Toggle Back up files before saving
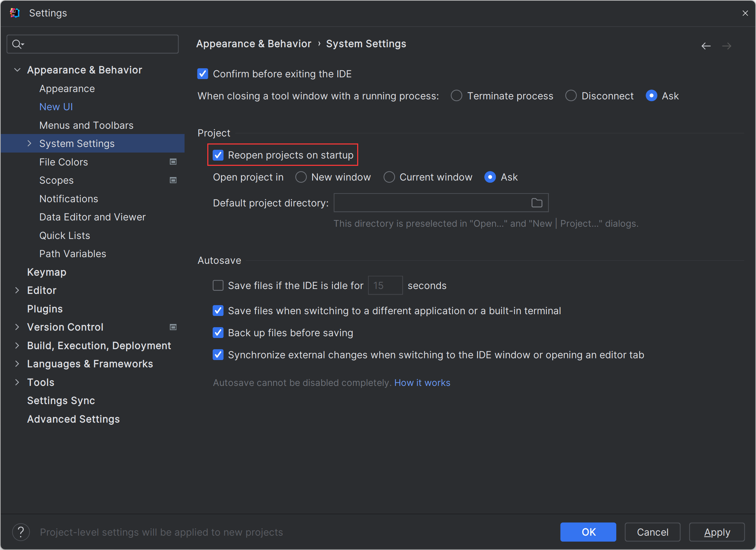This screenshot has width=756, height=550. 218,333
